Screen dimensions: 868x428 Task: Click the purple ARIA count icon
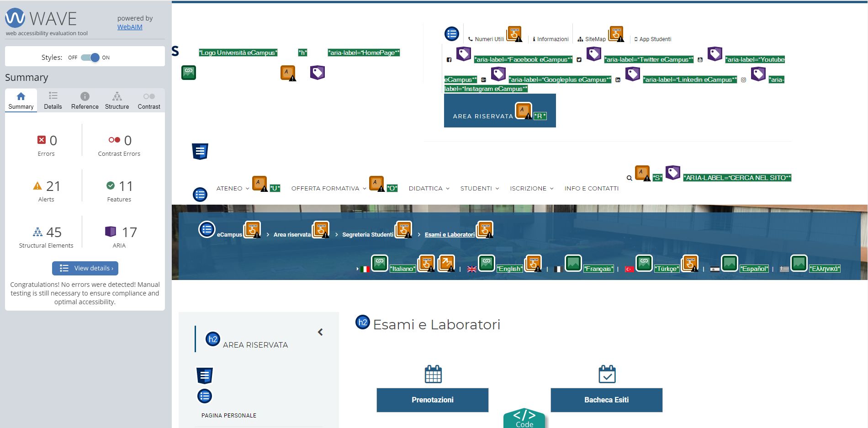pyautogui.click(x=111, y=232)
